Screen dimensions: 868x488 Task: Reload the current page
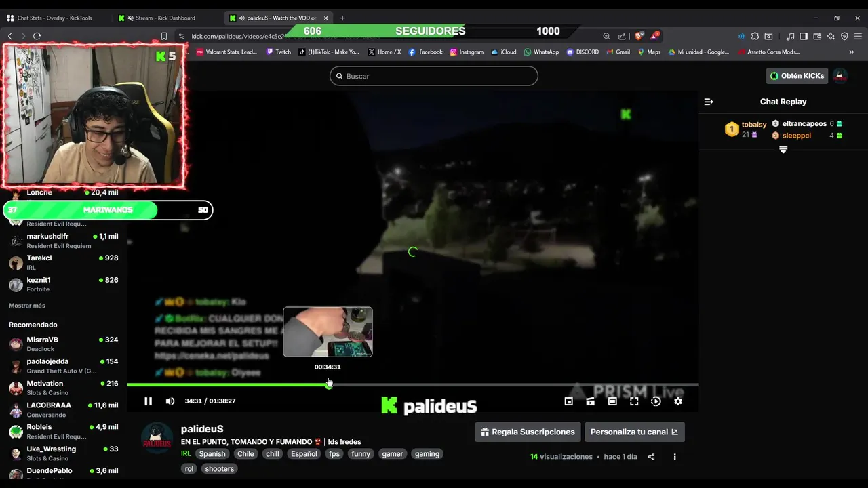(x=37, y=36)
